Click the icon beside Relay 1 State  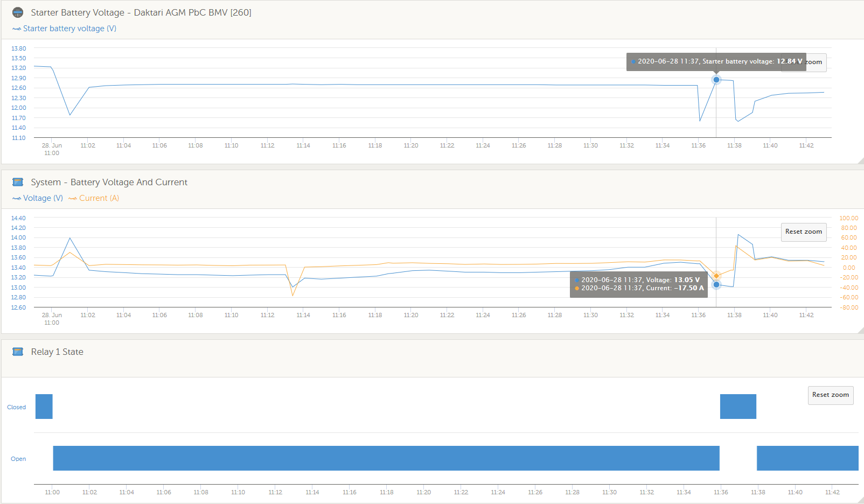[x=18, y=352]
